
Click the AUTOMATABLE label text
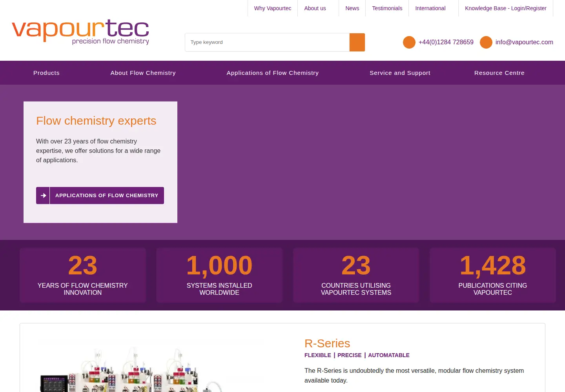click(x=389, y=355)
